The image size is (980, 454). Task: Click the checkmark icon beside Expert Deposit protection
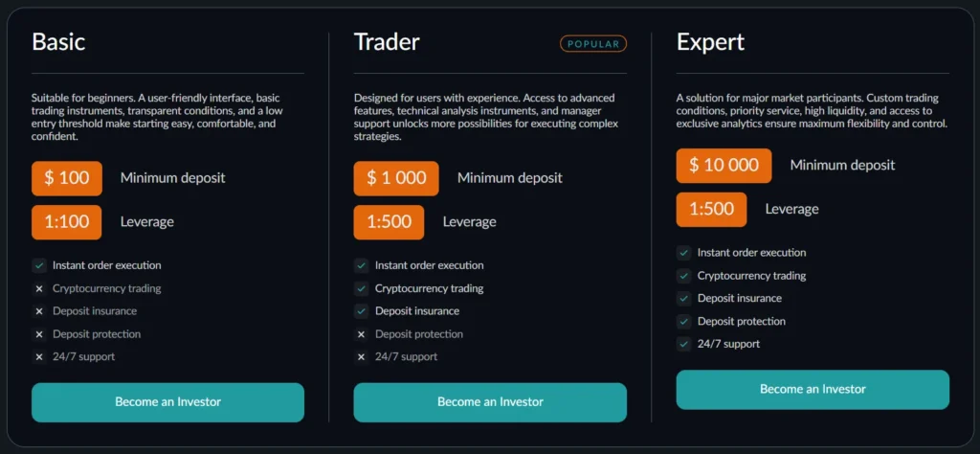coord(684,322)
